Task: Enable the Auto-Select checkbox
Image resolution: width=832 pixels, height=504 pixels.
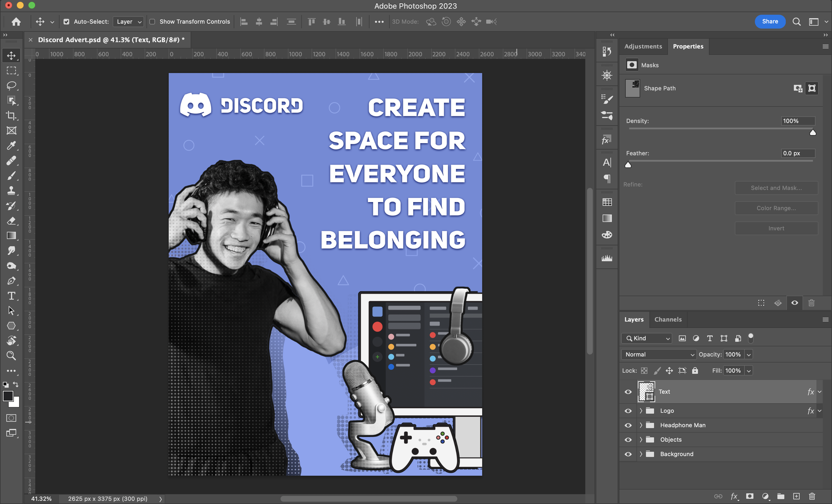Action: pyautogui.click(x=66, y=22)
